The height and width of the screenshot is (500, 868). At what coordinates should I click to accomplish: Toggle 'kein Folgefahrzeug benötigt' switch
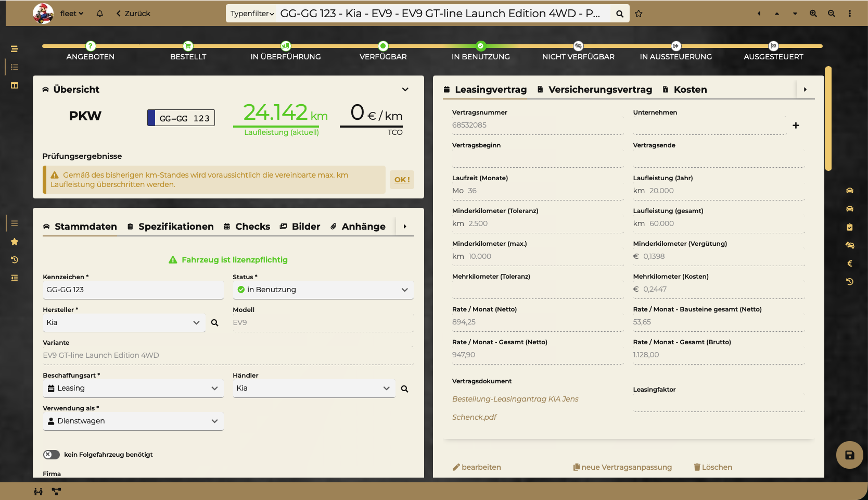[x=52, y=455]
